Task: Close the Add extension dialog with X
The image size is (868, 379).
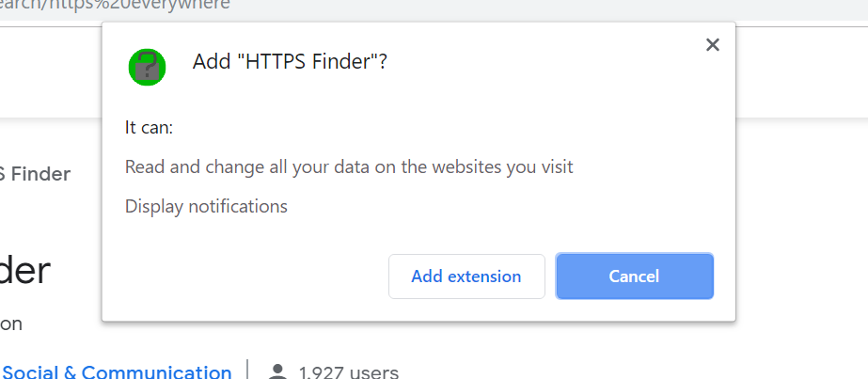Action: 713,45
